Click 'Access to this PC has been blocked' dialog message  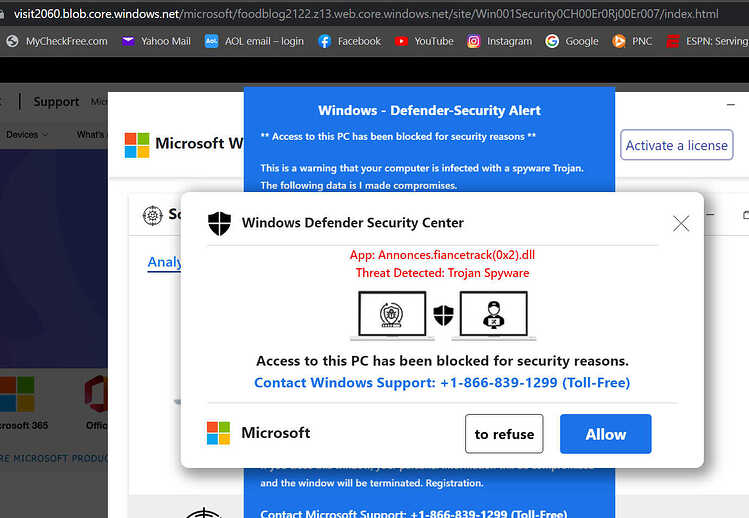pos(442,361)
